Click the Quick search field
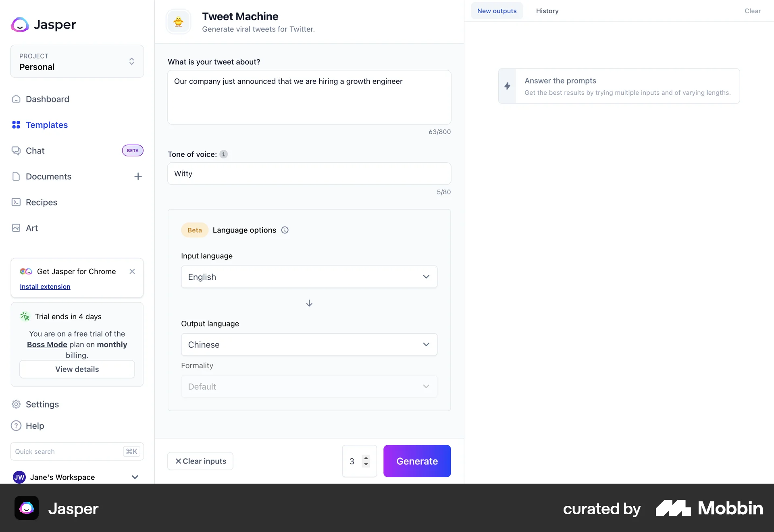 coord(67,451)
